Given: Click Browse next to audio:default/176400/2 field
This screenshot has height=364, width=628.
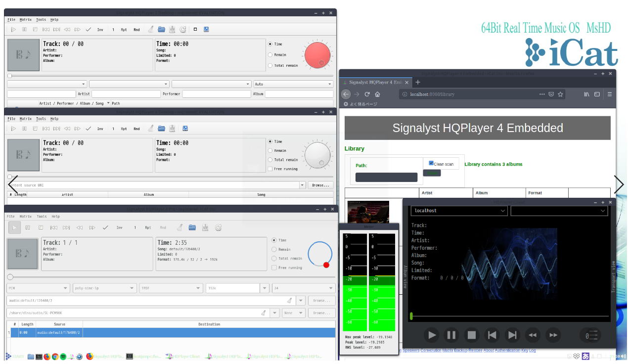Looking at the screenshot, I should pyautogui.click(x=321, y=300).
